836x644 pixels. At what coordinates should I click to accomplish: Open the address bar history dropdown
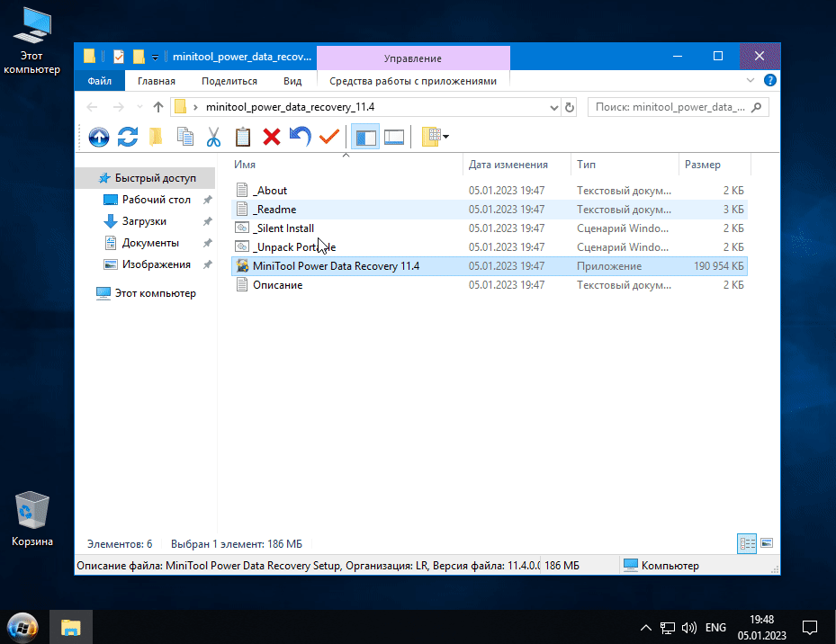click(554, 108)
